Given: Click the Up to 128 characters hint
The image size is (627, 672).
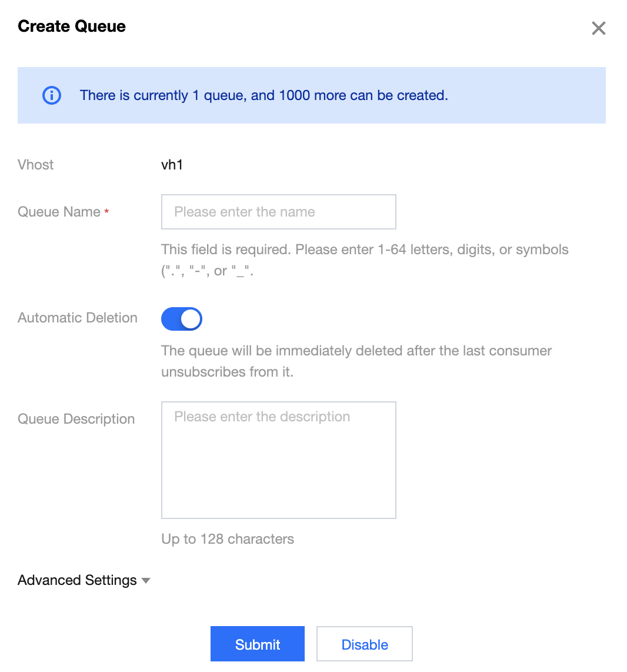Looking at the screenshot, I should pyautogui.click(x=228, y=538).
